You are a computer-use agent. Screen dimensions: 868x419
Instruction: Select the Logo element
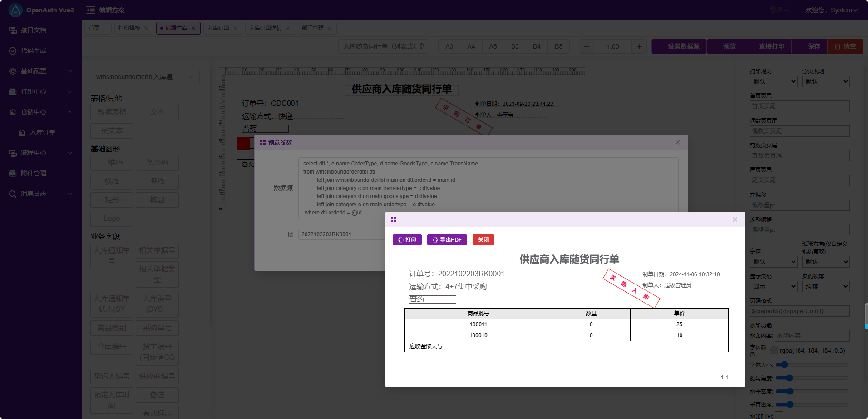[112, 219]
